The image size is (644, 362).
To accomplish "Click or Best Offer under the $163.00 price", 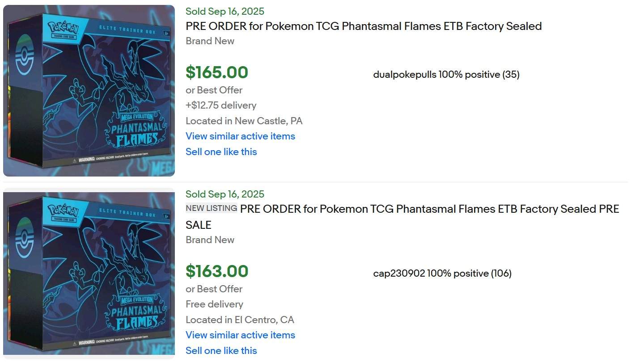I will tap(214, 289).
